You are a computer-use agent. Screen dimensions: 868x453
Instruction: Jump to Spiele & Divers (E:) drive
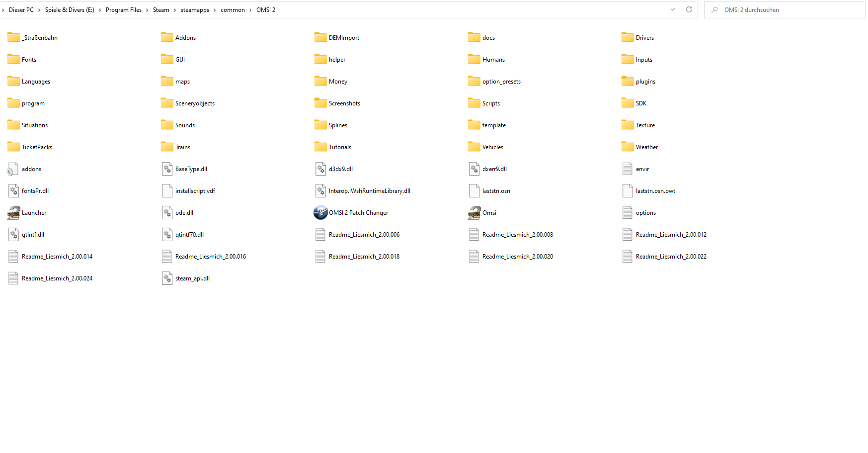(70, 10)
